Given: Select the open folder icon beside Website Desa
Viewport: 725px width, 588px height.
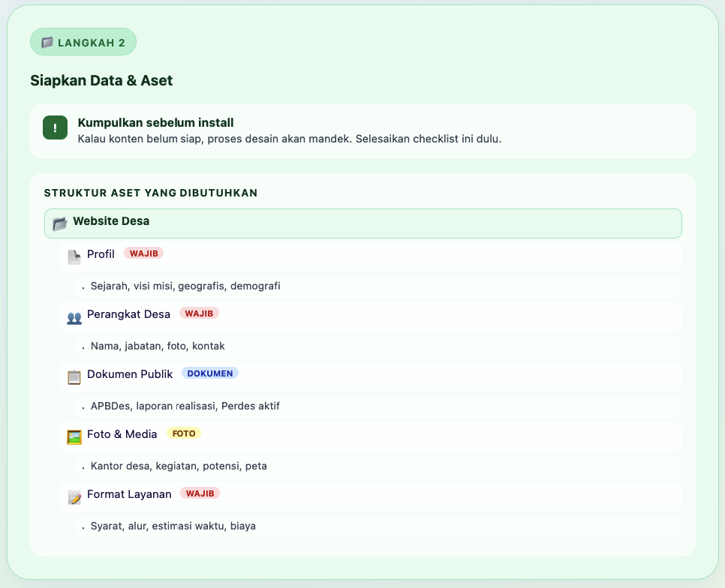Looking at the screenshot, I should [59, 222].
